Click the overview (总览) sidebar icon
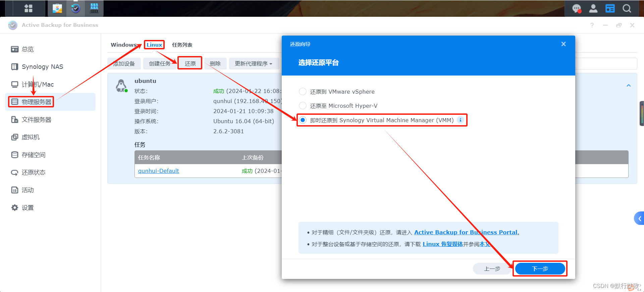 point(15,49)
